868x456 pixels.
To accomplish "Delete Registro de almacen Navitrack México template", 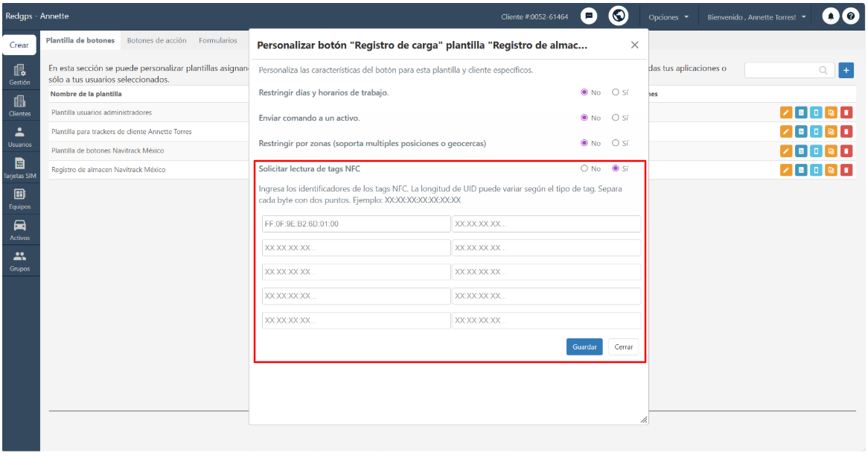I will click(846, 170).
